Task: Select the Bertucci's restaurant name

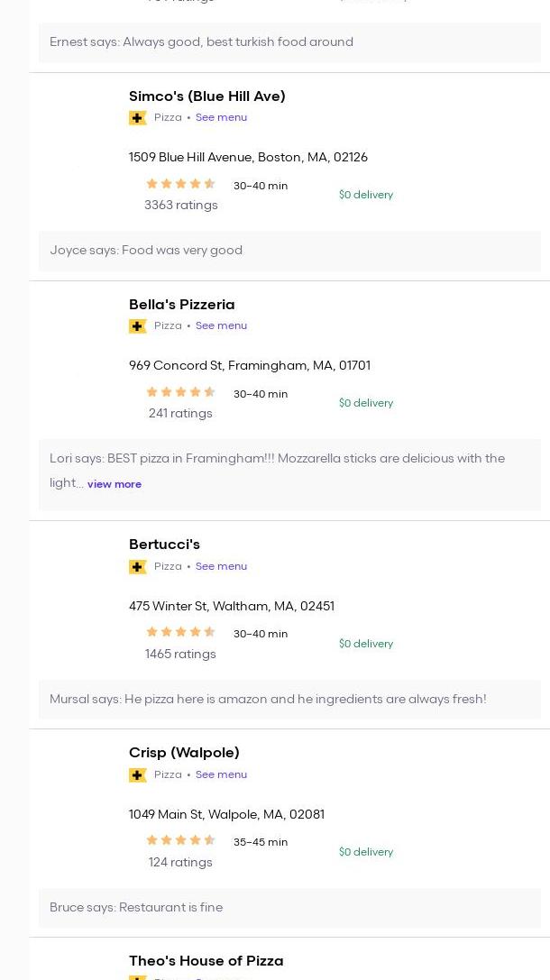Action: [x=164, y=545]
